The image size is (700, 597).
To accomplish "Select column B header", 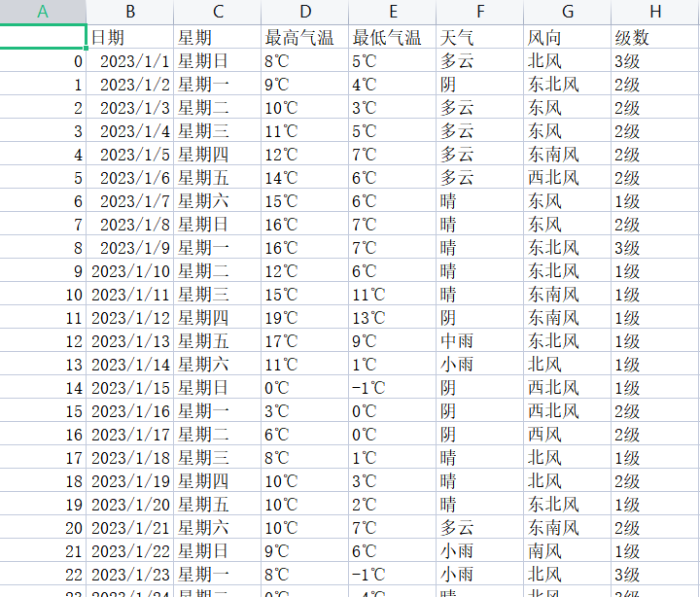I will point(130,12).
